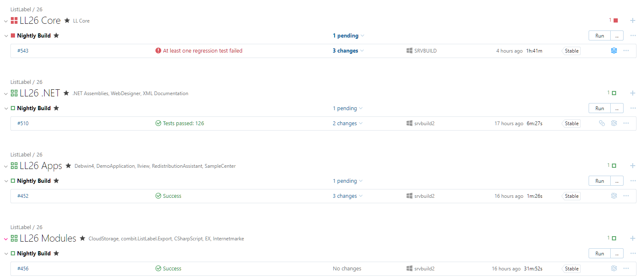Open build number #543

(x=23, y=51)
